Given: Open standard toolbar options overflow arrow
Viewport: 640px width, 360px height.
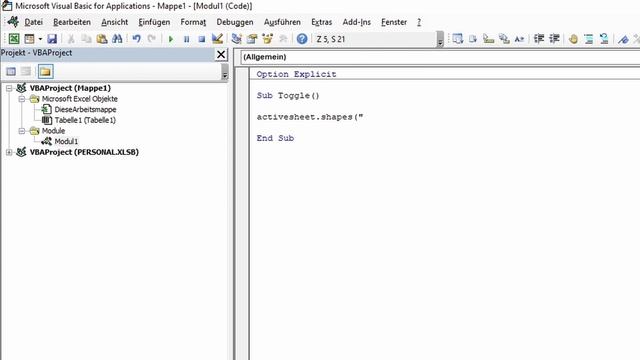Looking at the screenshot, I should (440, 40).
